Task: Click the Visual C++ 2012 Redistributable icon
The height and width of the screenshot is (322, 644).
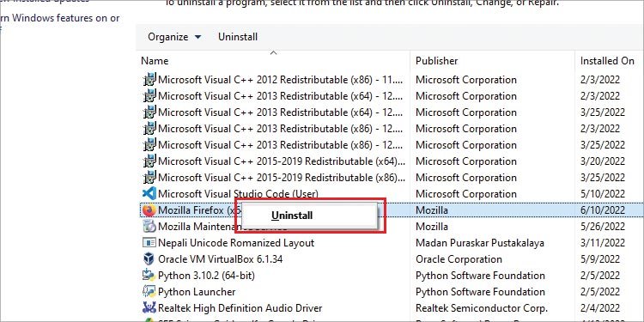Action: [149, 80]
